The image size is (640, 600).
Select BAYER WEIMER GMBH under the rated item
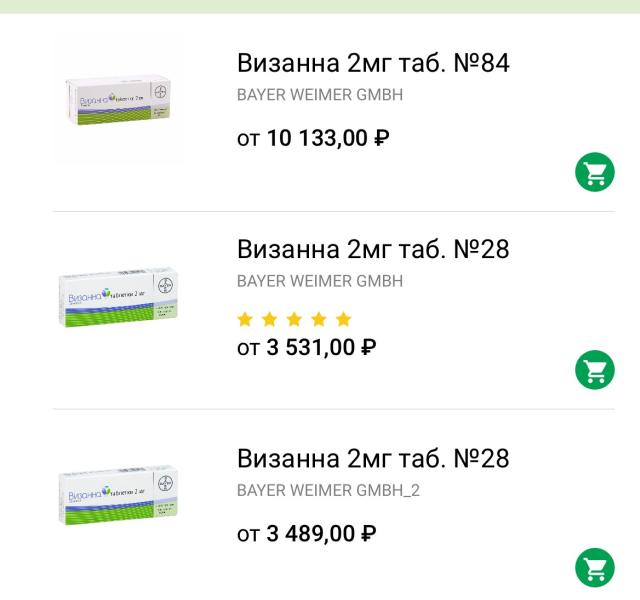point(320,281)
